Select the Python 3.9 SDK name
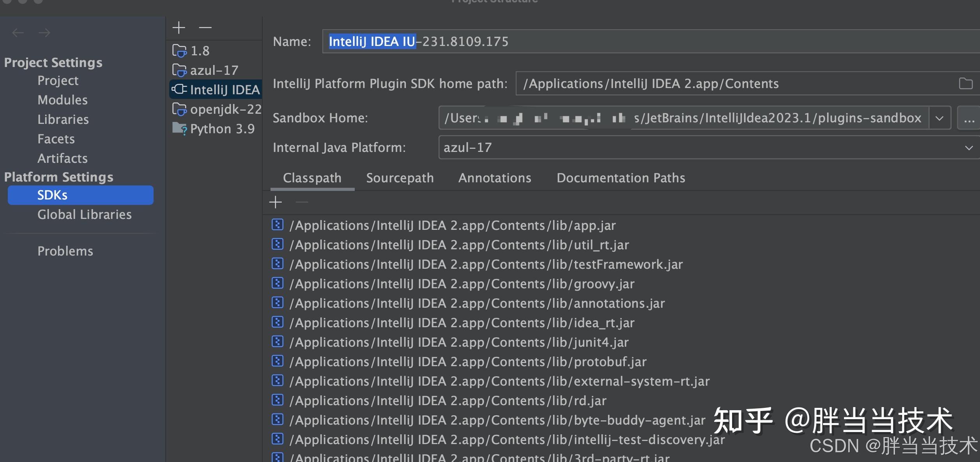Screen dimensions: 980x462 [x=223, y=129]
